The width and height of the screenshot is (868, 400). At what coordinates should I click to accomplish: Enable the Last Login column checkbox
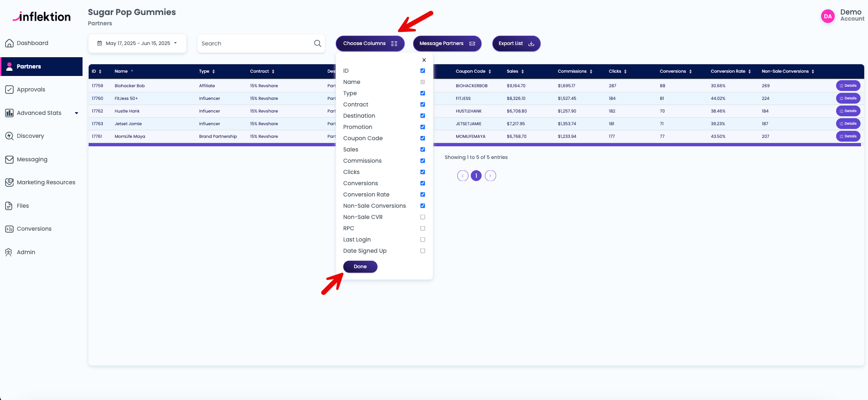tap(423, 240)
